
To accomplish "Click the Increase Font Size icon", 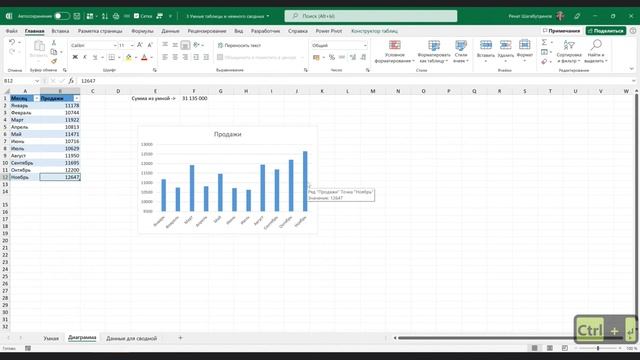I will coord(140,45).
